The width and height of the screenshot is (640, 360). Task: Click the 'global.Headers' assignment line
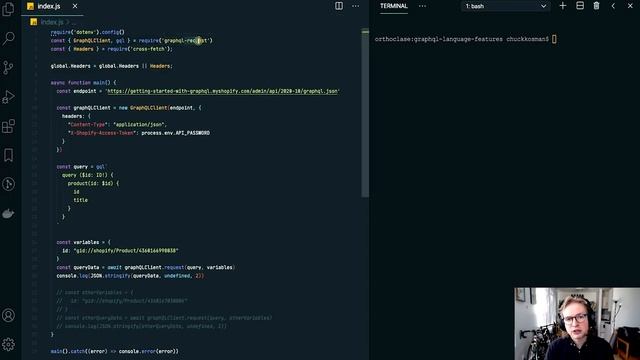pos(111,66)
